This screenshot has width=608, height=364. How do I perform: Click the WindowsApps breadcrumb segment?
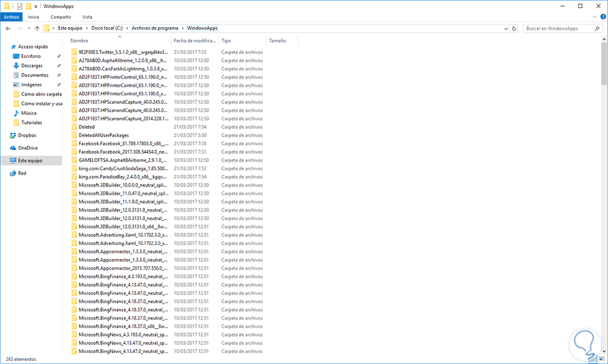coord(202,28)
